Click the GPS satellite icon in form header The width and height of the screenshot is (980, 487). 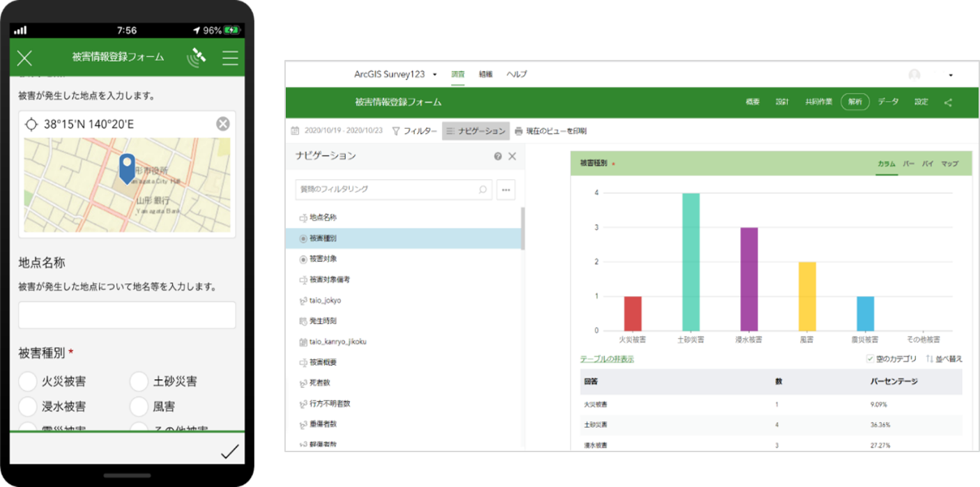tap(197, 57)
